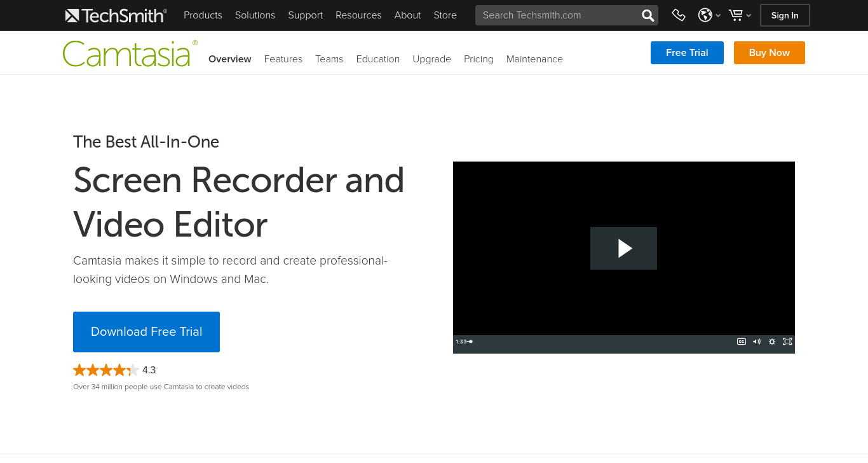Click the orange star rating
Viewport: 868px width, 463px height.
tap(105, 370)
